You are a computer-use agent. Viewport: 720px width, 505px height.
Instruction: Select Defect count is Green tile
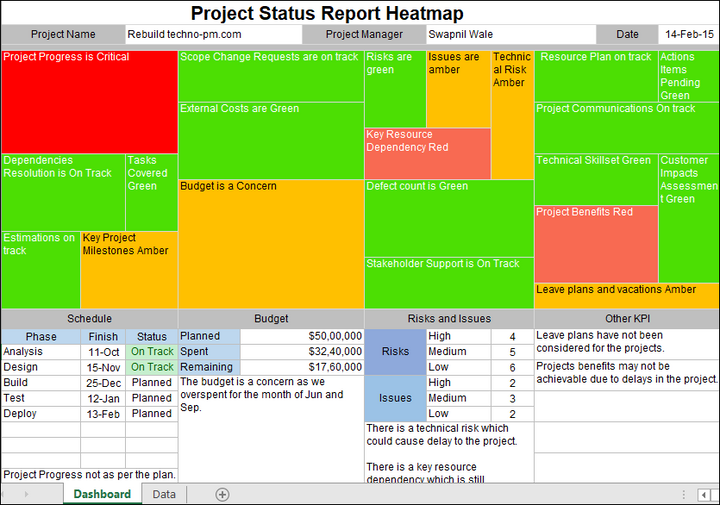(x=449, y=219)
